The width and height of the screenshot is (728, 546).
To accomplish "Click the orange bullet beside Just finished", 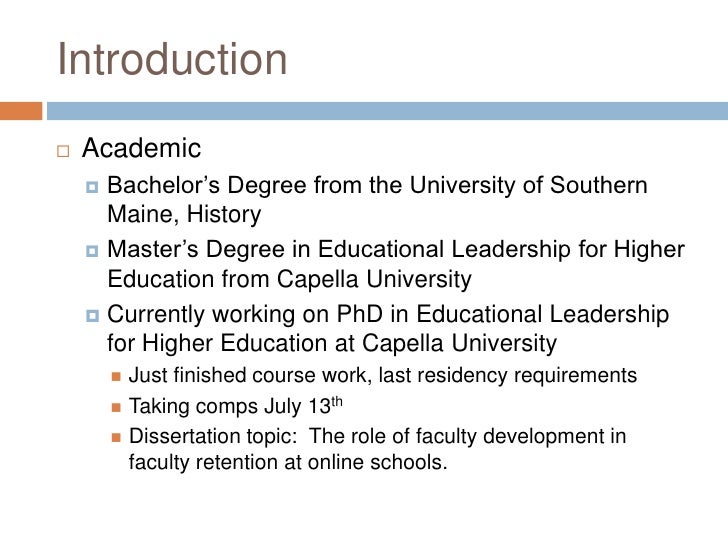I will (116, 377).
